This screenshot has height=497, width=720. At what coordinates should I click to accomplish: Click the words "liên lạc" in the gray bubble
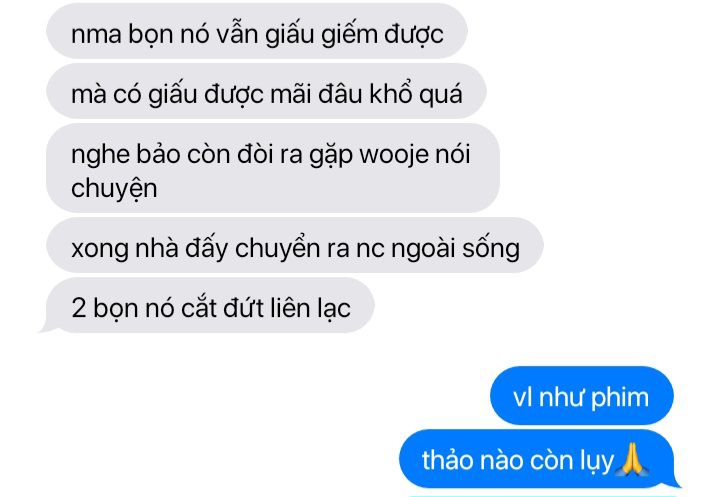coord(310,308)
